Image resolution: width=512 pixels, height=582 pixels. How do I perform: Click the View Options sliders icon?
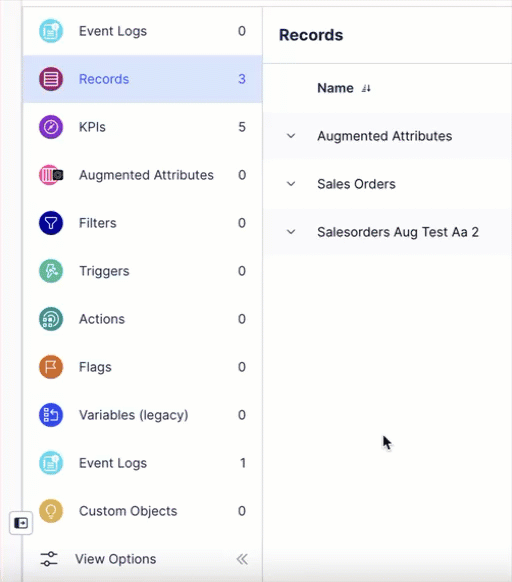click(49, 559)
